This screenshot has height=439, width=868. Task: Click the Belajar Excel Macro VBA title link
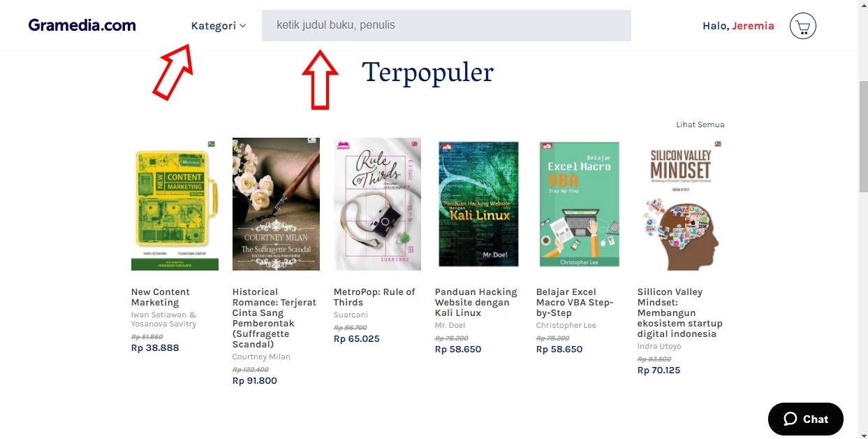(x=575, y=302)
